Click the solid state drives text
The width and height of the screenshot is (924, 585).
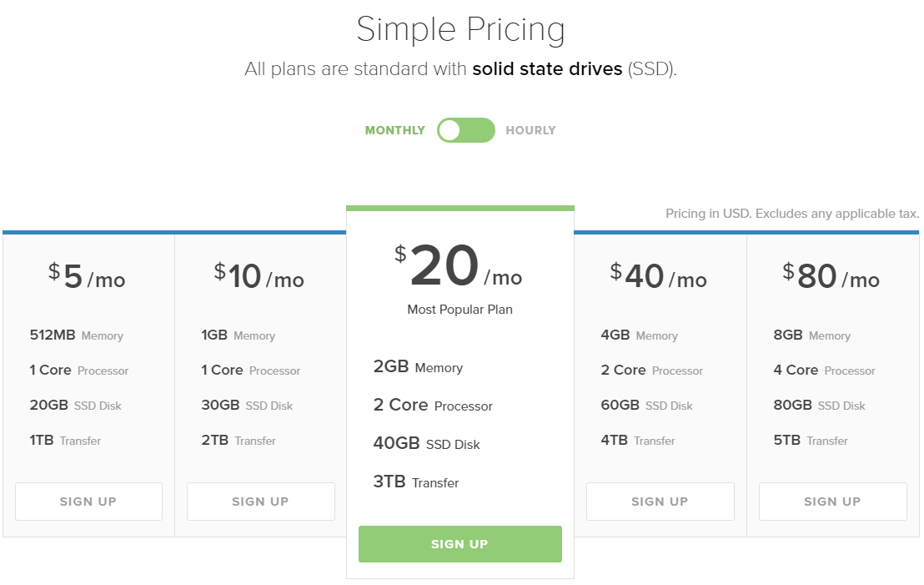coord(547,69)
